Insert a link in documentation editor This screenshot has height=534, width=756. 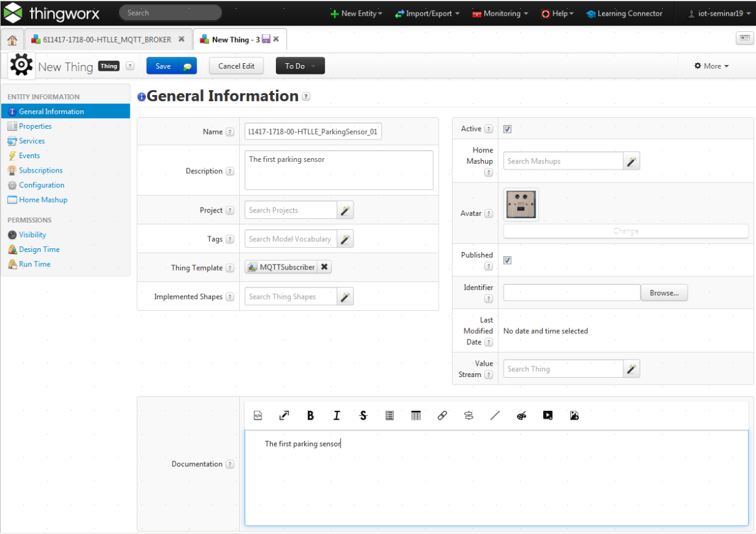point(442,415)
